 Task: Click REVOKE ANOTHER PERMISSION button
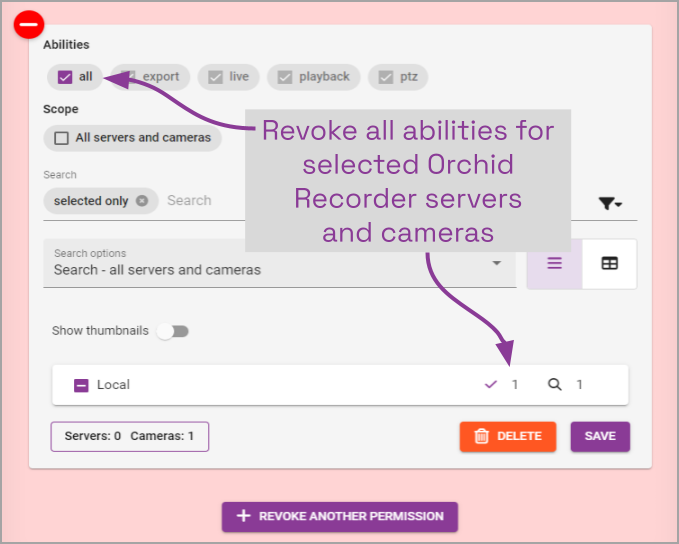340,516
